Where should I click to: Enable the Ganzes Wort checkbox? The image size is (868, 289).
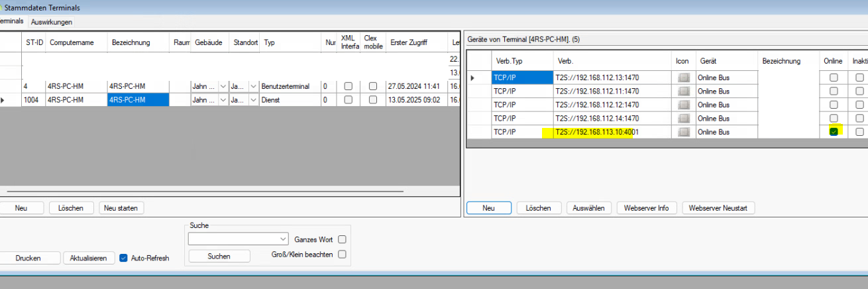pos(343,239)
